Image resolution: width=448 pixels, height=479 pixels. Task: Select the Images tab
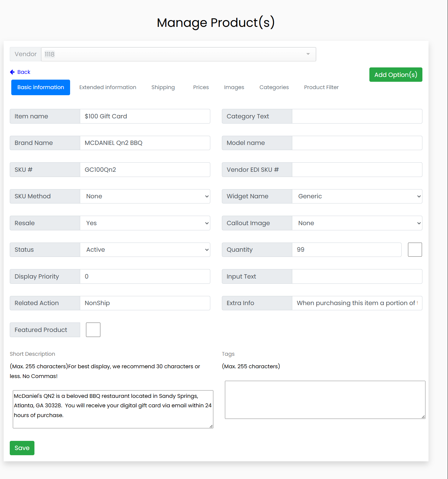click(234, 87)
